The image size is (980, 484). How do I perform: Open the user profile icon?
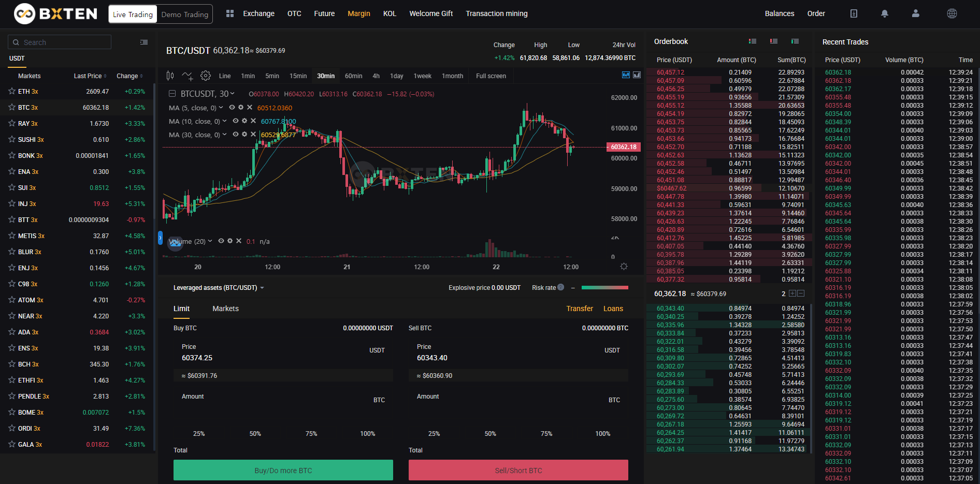point(915,13)
